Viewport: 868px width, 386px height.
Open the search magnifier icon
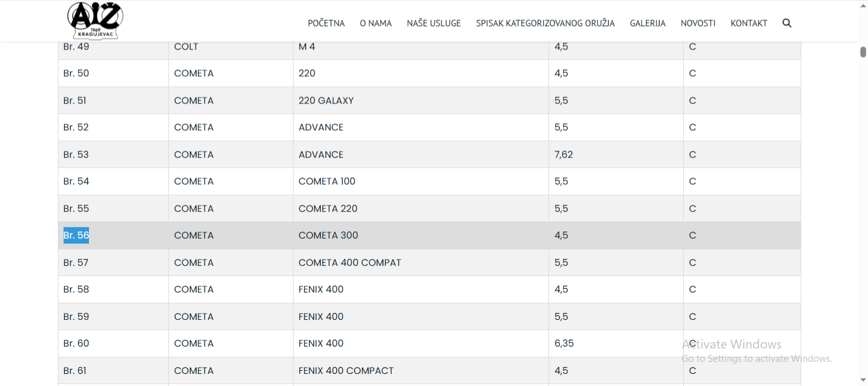coord(787,23)
